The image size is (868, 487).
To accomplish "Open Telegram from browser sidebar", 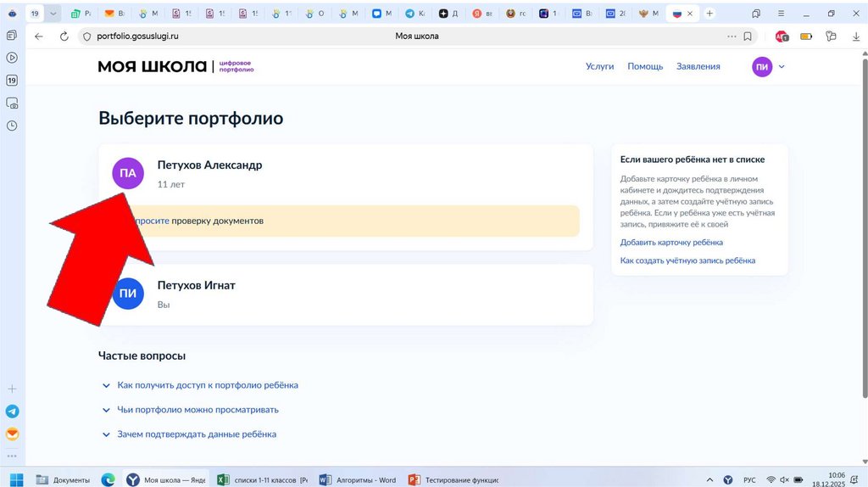I will click(12, 411).
